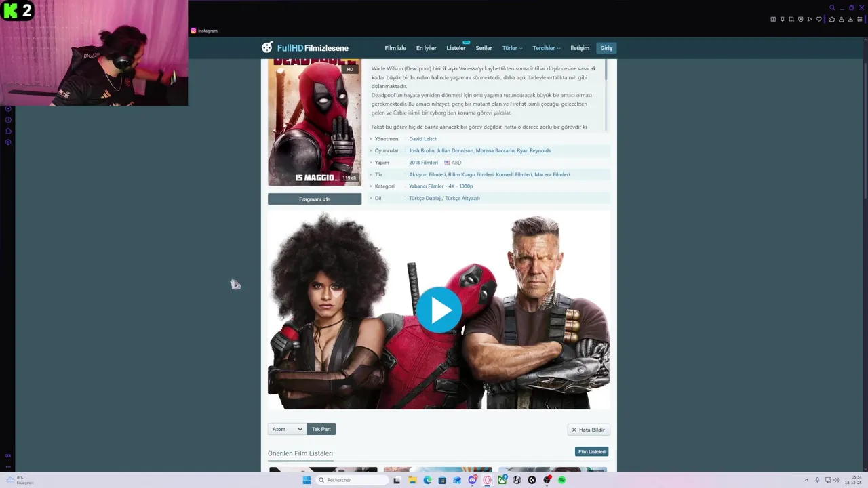Open director David Leitch link
The height and width of the screenshot is (488, 868).
click(423, 139)
